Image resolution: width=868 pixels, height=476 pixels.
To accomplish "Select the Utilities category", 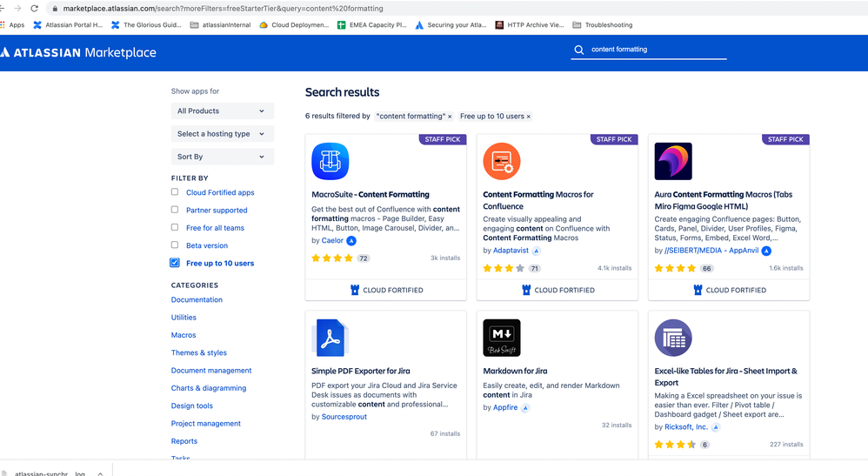I will point(184,318).
